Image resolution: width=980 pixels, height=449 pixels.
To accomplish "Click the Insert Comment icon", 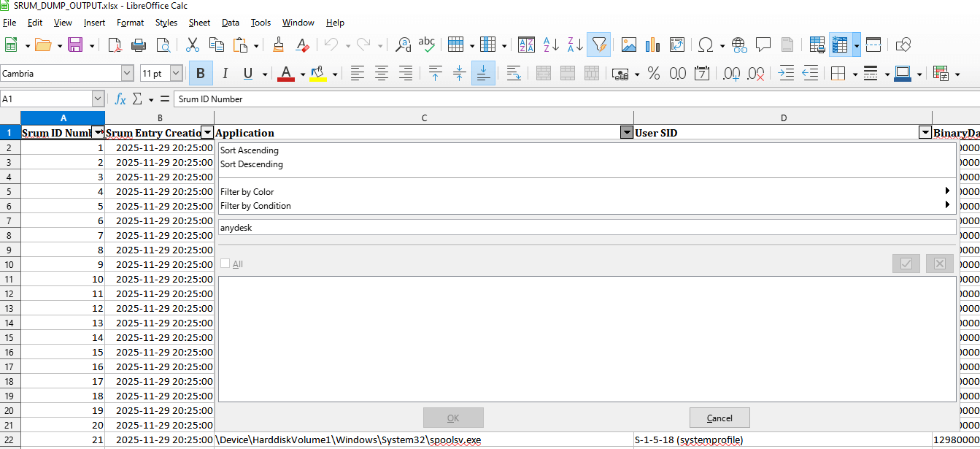I will tap(763, 45).
